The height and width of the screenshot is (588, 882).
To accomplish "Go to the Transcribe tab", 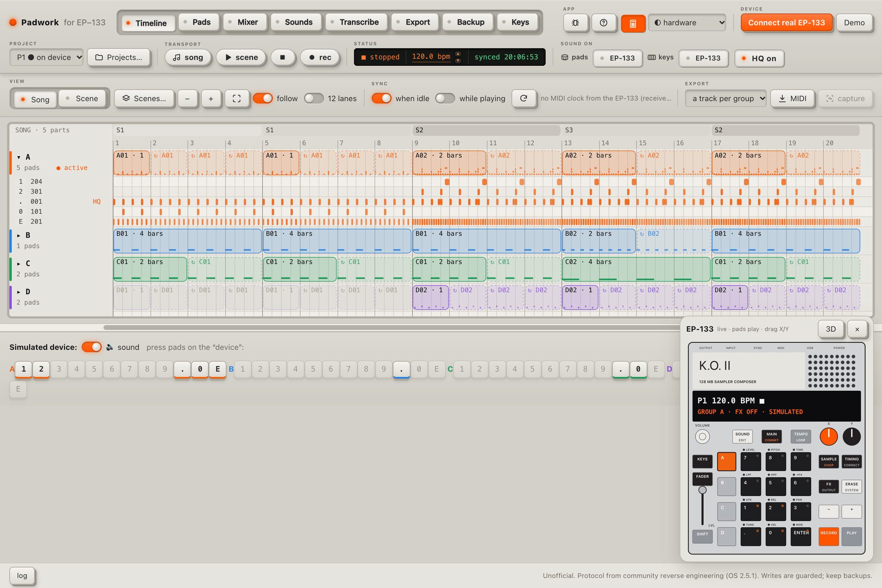I will [355, 22].
